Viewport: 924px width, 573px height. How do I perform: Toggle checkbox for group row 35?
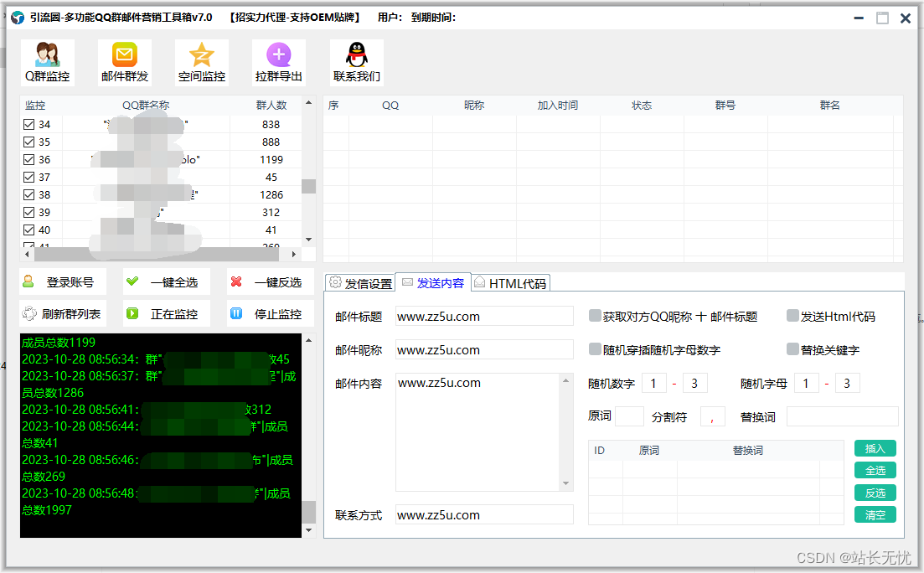(28, 142)
